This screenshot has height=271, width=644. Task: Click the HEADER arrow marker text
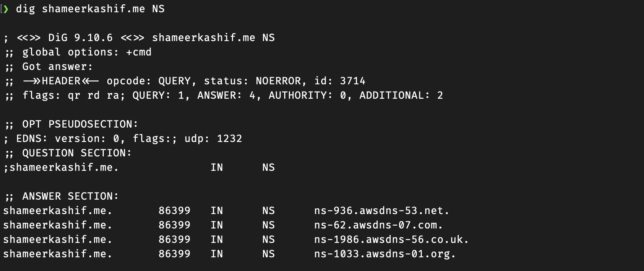click(x=61, y=81)
